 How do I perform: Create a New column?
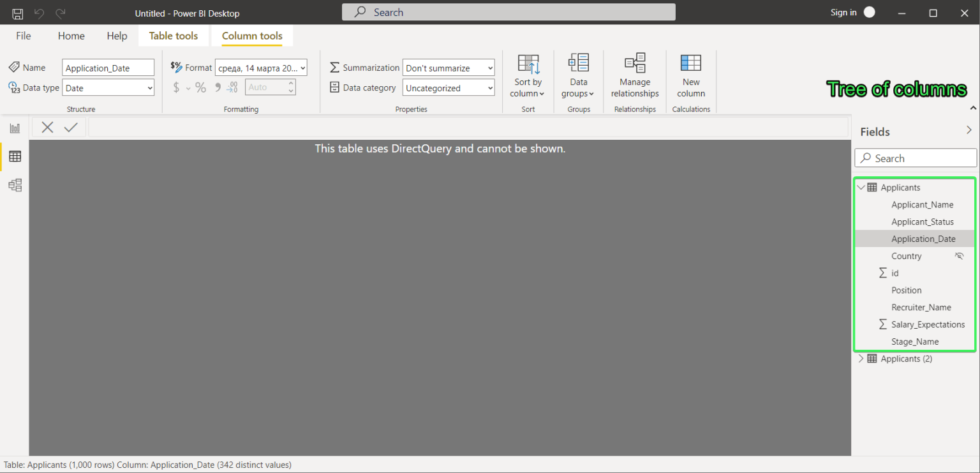(x=691, y=75)
